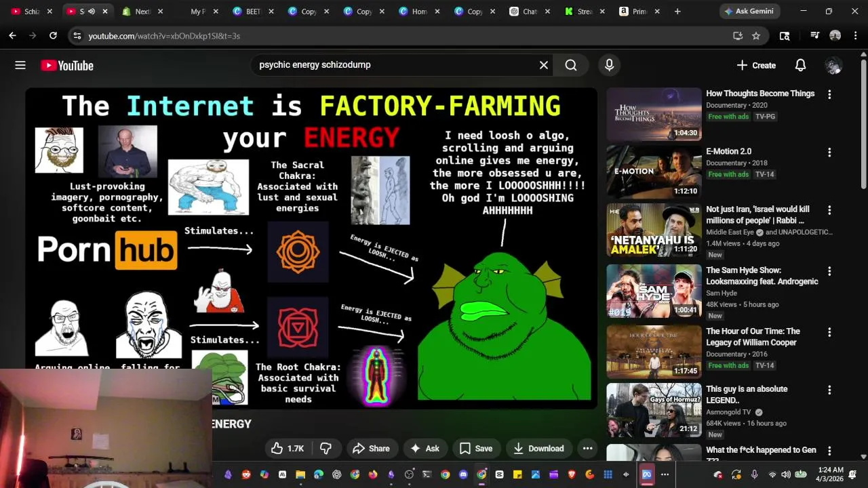This screenshot has width=868, height=488.
Task: Go to the YouTube home logo
Action: [x=66, y=65]
